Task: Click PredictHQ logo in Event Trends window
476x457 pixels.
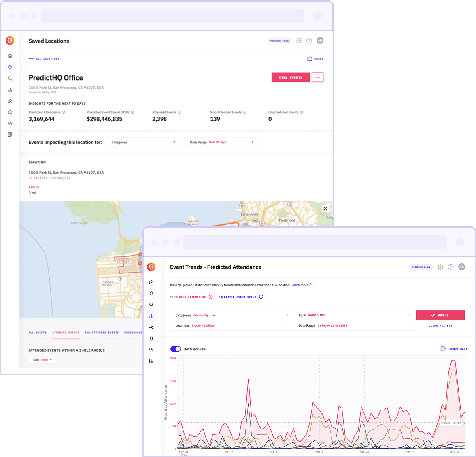Action: (x=151, y=267)
